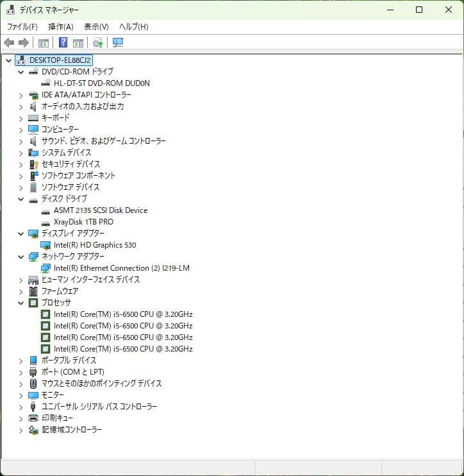The width and height of the screenshot is (464, 476).
Task: Click the Device Manager title bar icon
Action: tap(11, 10)
